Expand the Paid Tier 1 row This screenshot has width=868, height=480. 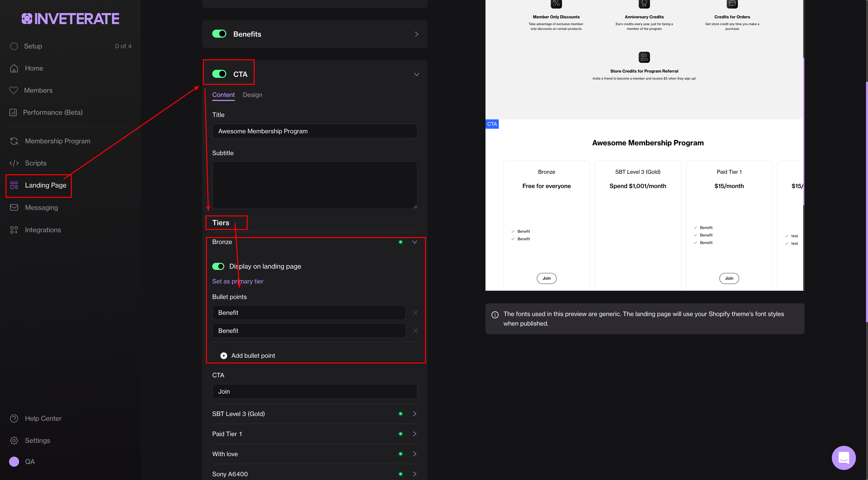tap(414, 434)
